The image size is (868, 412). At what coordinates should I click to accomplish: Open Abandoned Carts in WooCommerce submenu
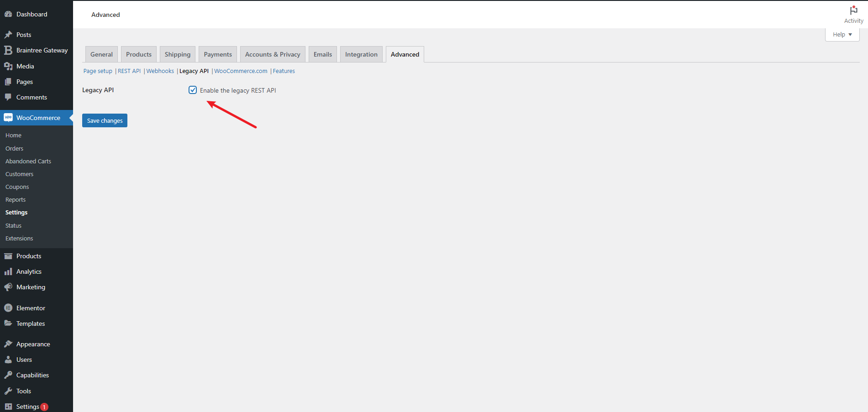pyautogui.click(x=28, y=162)
